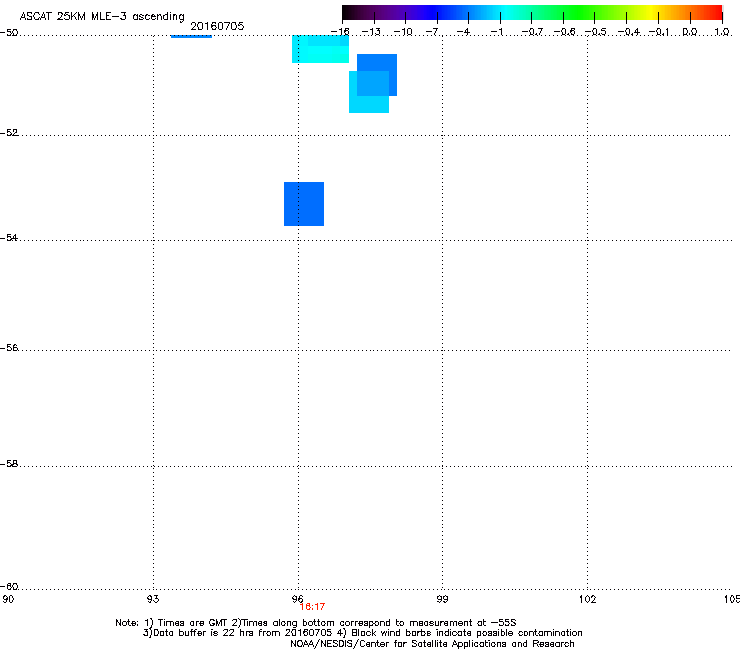Click the longitude label 93

153,599
